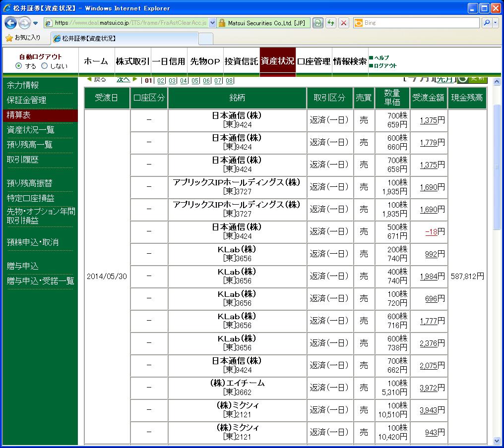Open the ホーム menu
The image size is (504, 448).
[x=96, y=61]
